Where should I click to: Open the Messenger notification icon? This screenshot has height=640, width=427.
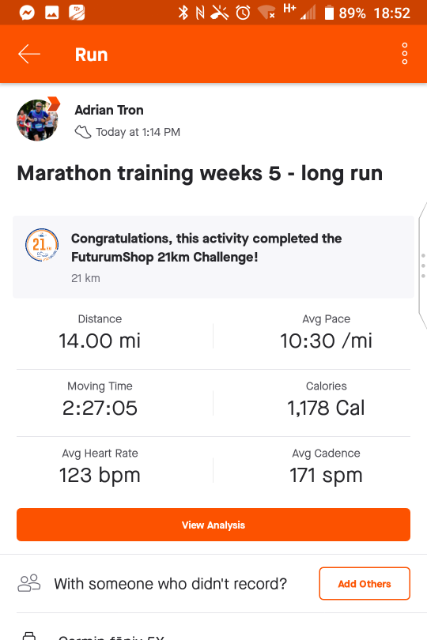pos(27,13)
